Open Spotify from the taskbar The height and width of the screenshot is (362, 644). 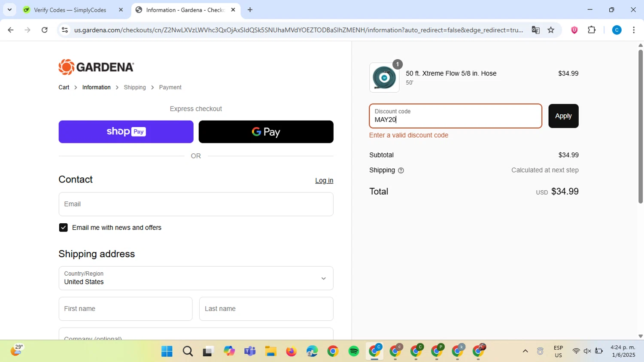click(354, 351)
